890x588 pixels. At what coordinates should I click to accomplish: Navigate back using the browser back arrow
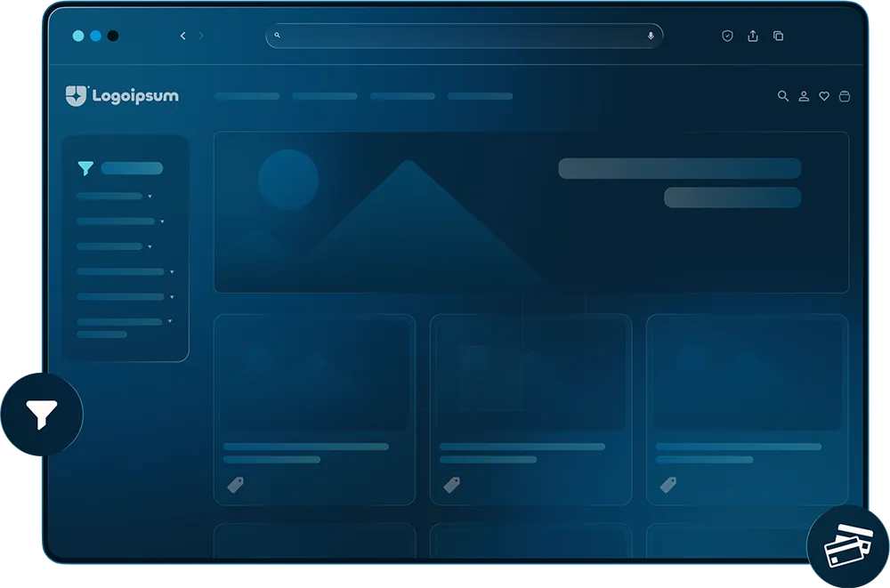point(183,36)
